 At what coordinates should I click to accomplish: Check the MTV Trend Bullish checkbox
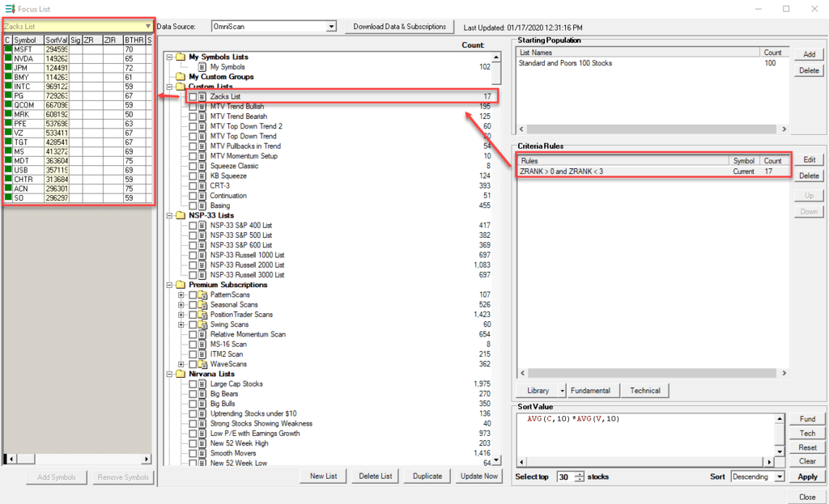tap(193, 107)
